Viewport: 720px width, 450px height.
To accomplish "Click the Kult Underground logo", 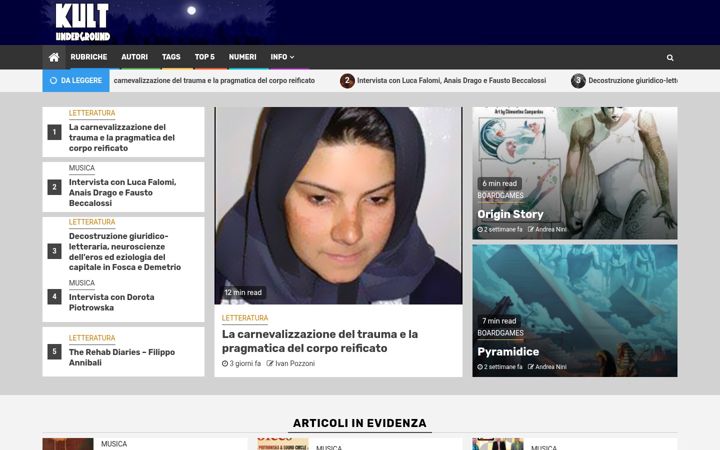I will (83, 22).
